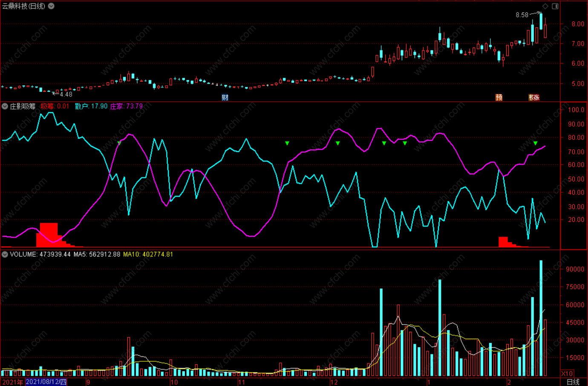Click the 100.0 indicator axis label
Image resolution: width=588 pixels, height=386 pixels.
click(576, 110)
